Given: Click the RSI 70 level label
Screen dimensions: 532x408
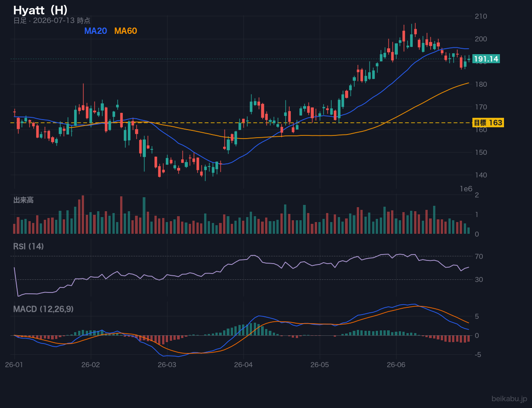Looking at the screenshot, I should point(479,256).
